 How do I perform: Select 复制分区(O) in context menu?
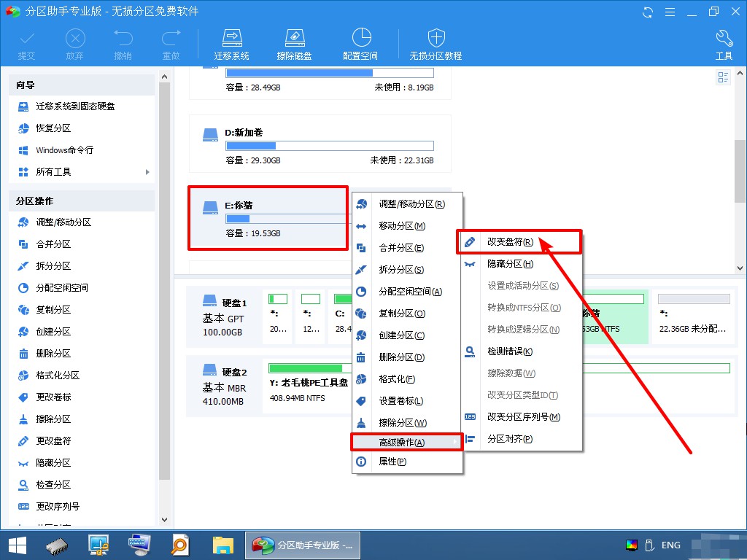407,314
